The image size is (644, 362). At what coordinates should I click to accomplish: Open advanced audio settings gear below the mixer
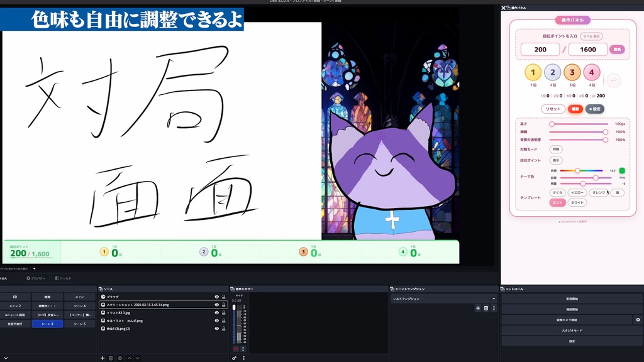tap(233, 358)
